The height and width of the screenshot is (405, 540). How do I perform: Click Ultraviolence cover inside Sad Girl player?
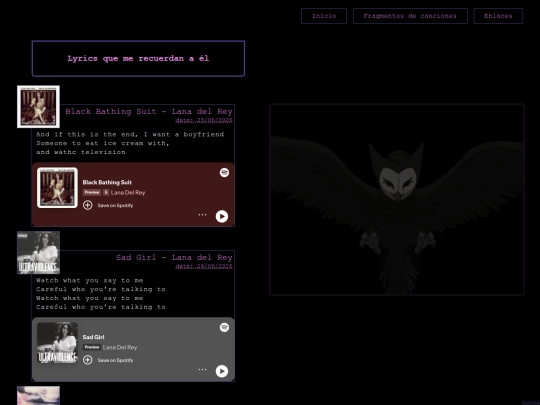(x=58, y=342)
